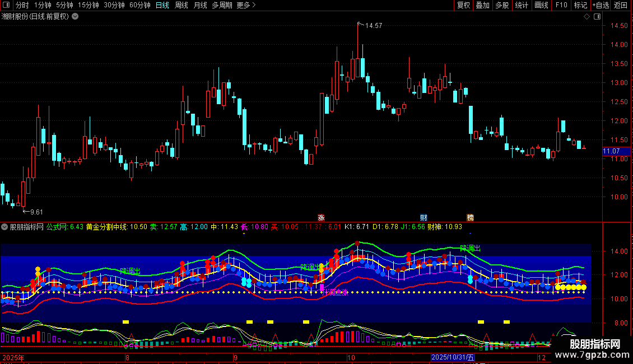The height and width of the screenshot is (364, 633).
Task: Click the D1: 6.78 indicator value
Action: coord(385,227)
